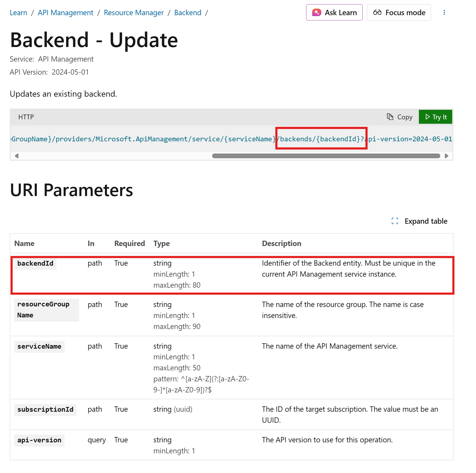
Task: Click the backendId parameter name
Action: click(x=35, y=264)
